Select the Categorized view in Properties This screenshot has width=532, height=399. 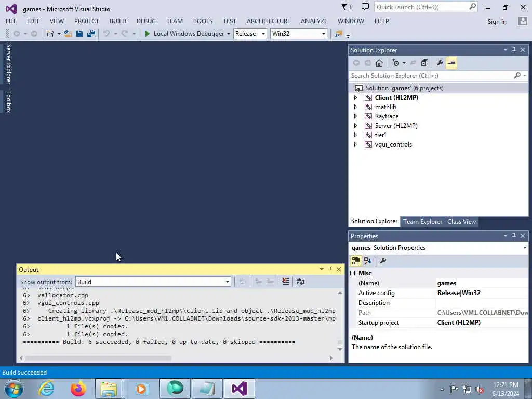tap(356, 261)
